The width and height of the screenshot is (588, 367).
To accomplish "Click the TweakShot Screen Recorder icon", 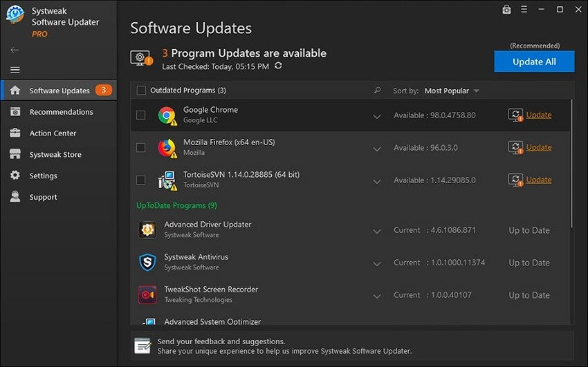I will pos(147,294).
